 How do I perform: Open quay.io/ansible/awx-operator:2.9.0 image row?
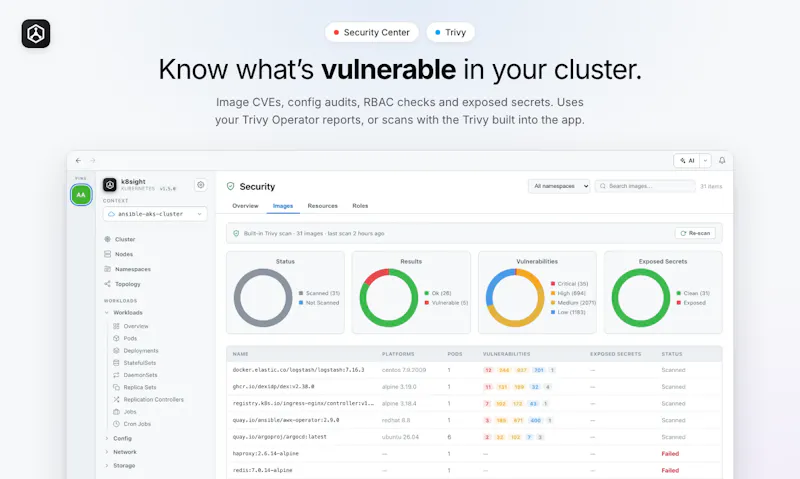[474, 420]
